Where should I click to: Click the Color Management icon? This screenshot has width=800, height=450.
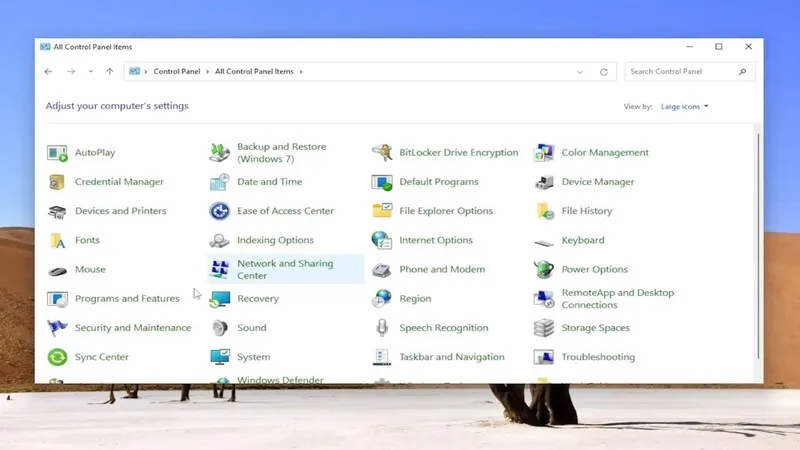pyautogui.click(x=544, y=153)
